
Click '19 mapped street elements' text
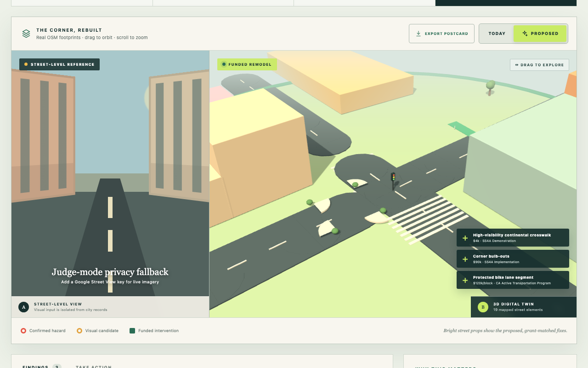click(x=518, y=310)
